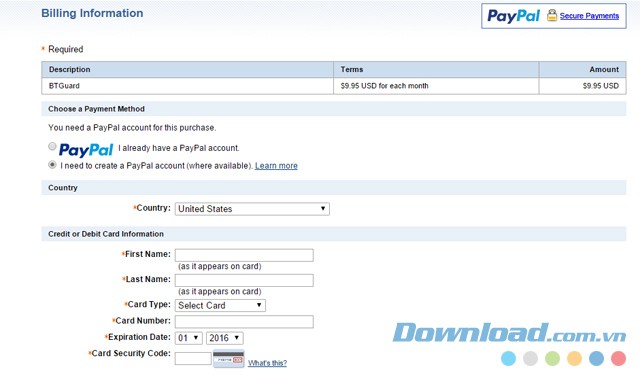This screenshot has height=382, width=640.
Task: Click the '$9.95 USD for each month' terms cell
Action: tap(436, 86)
